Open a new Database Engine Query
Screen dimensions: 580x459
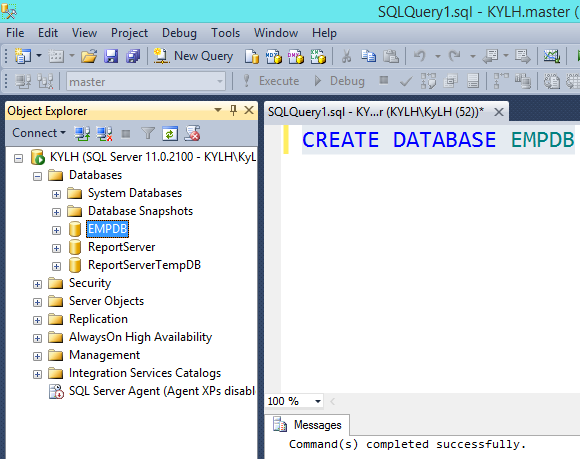(252, 56)
